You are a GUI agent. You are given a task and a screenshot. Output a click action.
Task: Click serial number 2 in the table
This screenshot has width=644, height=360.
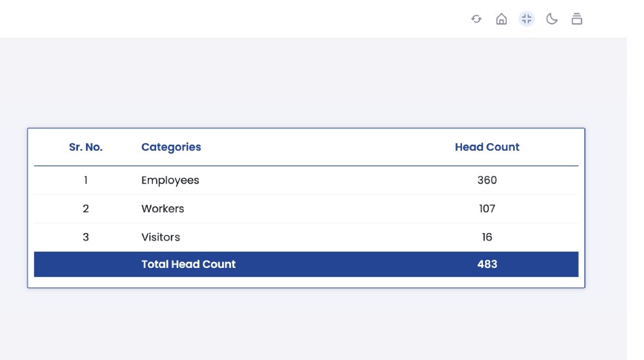click(x=86, y=209)
